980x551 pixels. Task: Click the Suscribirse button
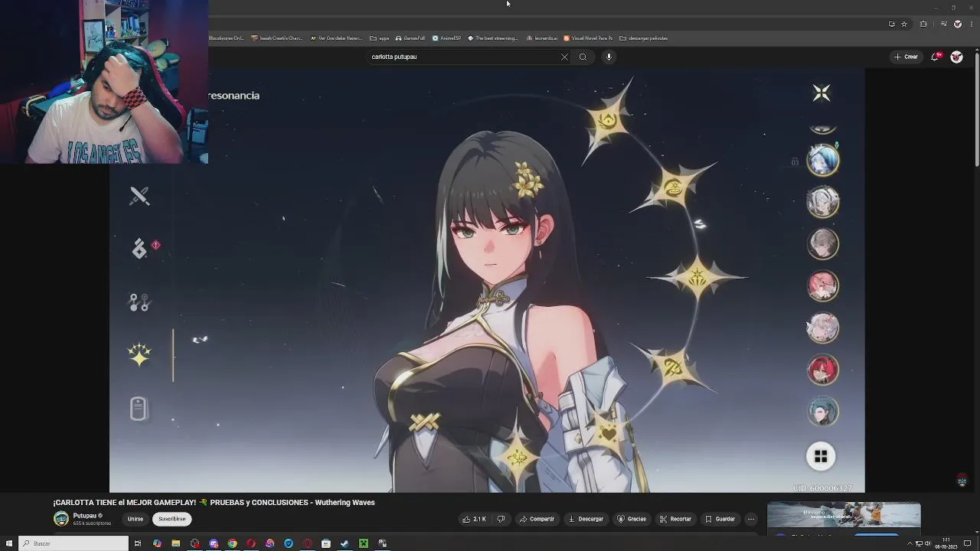coord(172,519)
